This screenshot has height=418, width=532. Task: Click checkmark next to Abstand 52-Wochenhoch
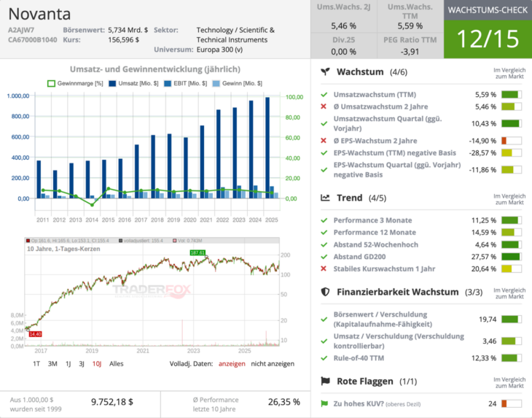(324, 244)
